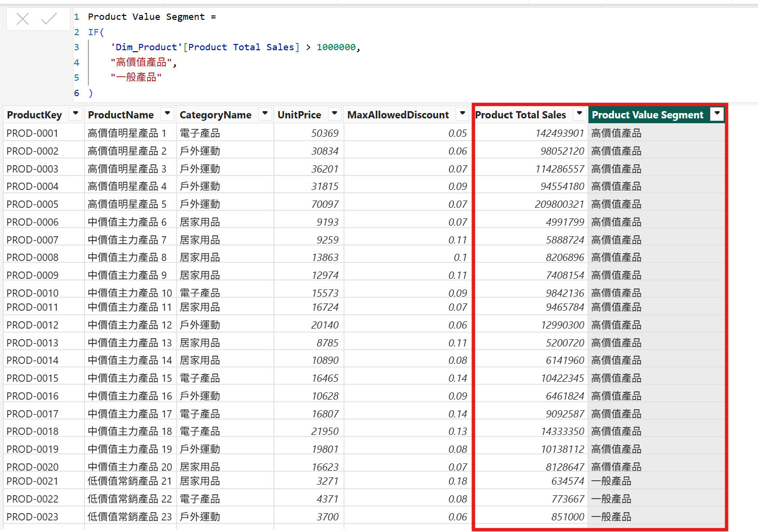This screenshot has height=532, width=758.
Task: Click discount 0.13 in PROD-0018 row
Action: [x=458, y=431]
